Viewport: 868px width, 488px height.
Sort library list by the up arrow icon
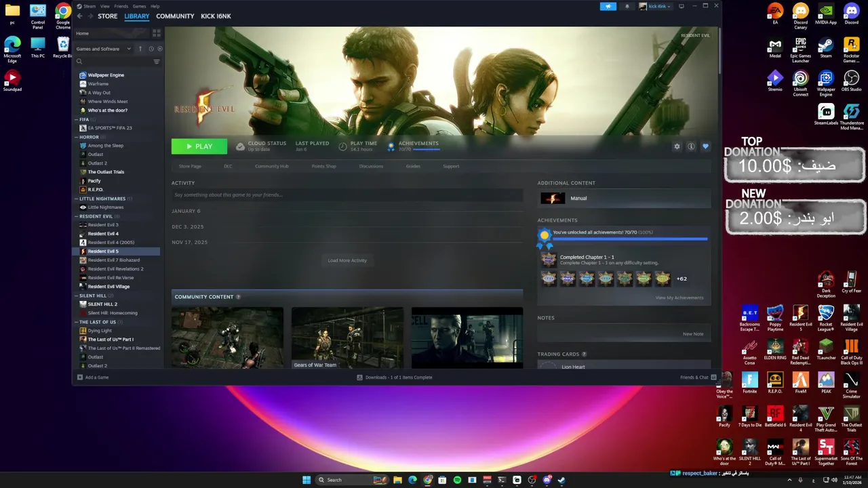(140, 49)
